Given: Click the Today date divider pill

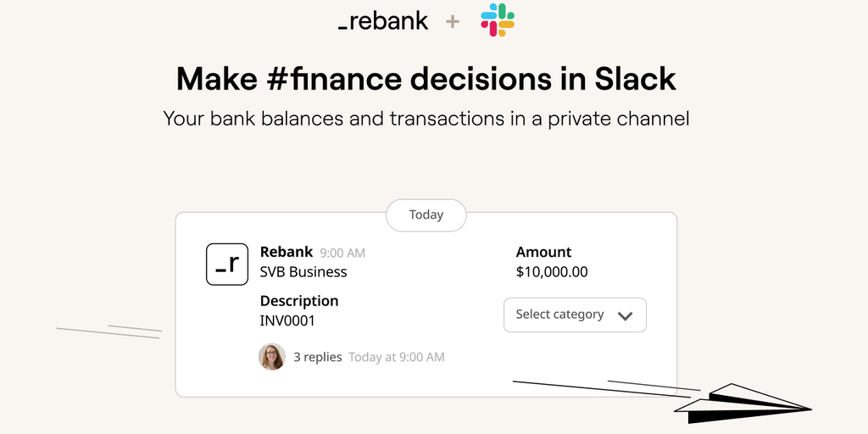Looking at the screenshot, I should (x=426, y=215).
